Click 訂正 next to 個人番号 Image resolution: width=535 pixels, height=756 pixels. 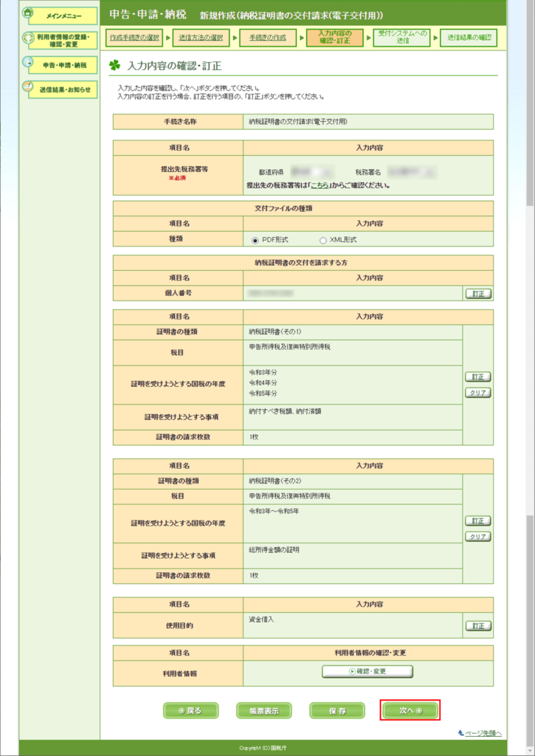(478, 294)
